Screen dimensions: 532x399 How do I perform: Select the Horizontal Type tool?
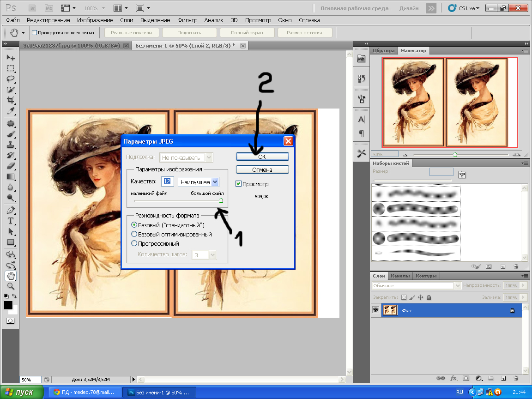click(11, 221)
